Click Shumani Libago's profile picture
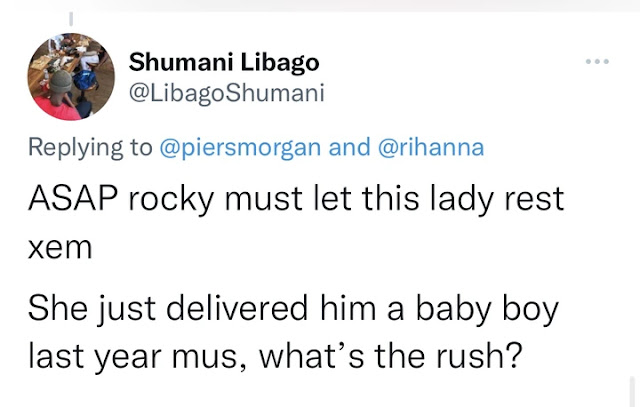640x407 pixels. tap(70, 76)
